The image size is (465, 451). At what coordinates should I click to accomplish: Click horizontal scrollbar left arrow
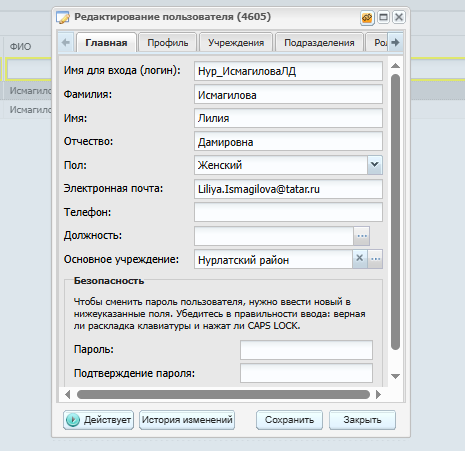coord(68,395)
